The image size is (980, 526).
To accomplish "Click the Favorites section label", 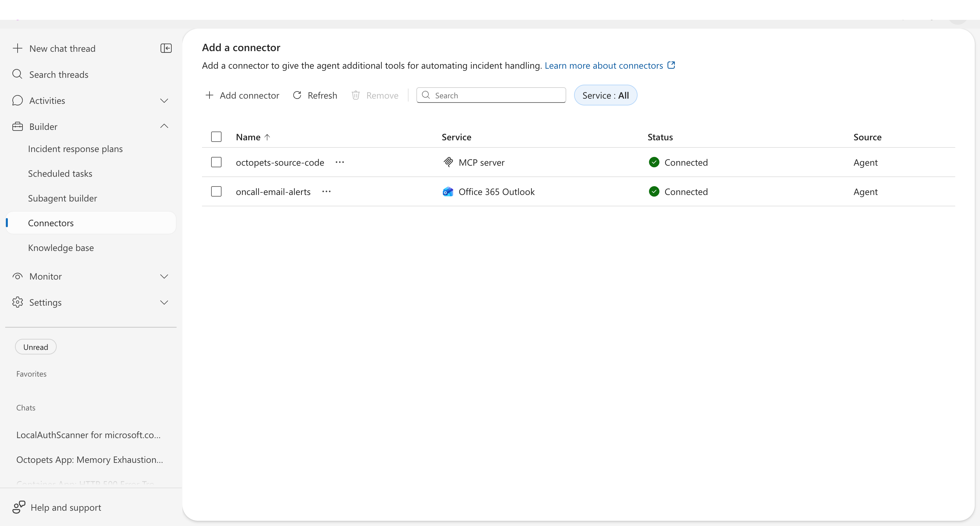I will 31,374.
